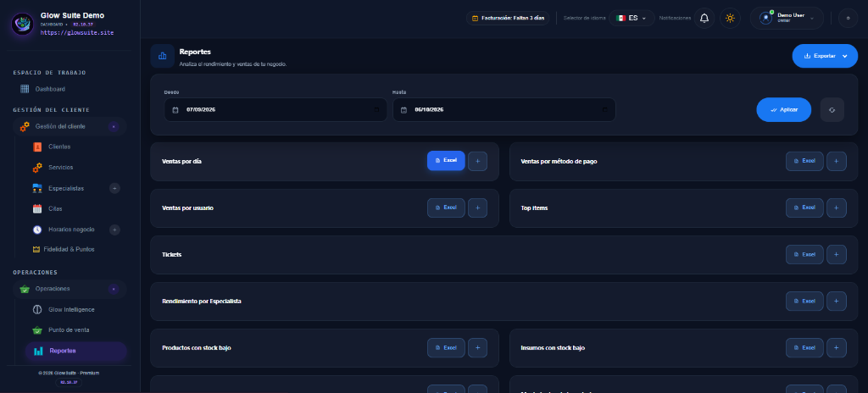Click the Especialistas people icon
This screenshot has height=393, width=868.
pyautogui.click(x=37, y=188)
